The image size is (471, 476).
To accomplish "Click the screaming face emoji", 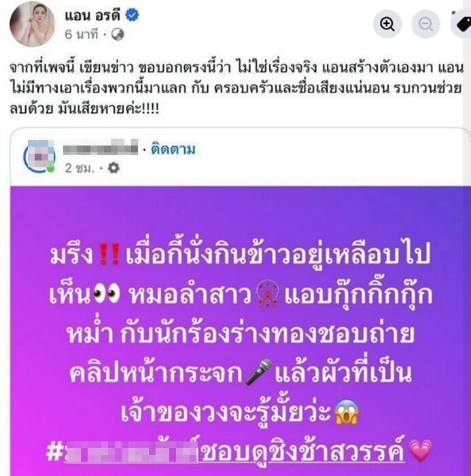I will [346, 411].
